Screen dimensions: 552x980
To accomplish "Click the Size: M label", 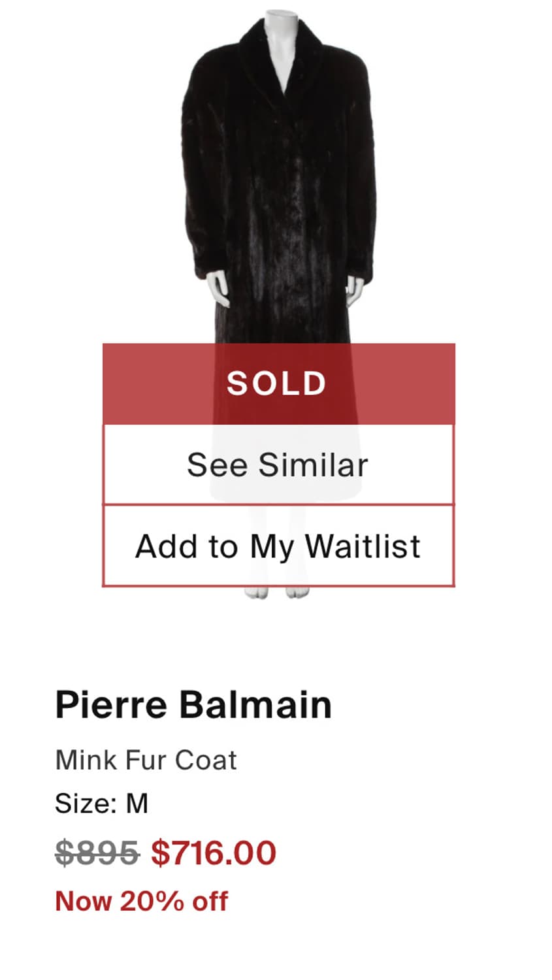I will pos(101,803).
